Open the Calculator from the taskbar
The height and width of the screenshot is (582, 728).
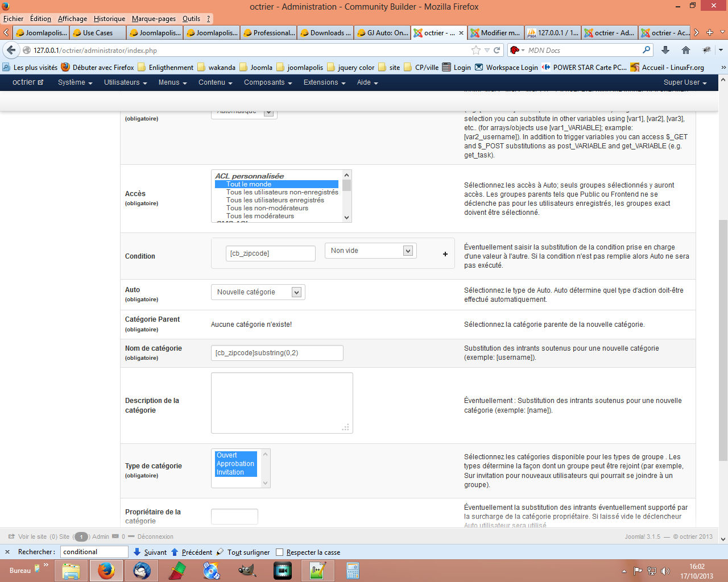353,570
